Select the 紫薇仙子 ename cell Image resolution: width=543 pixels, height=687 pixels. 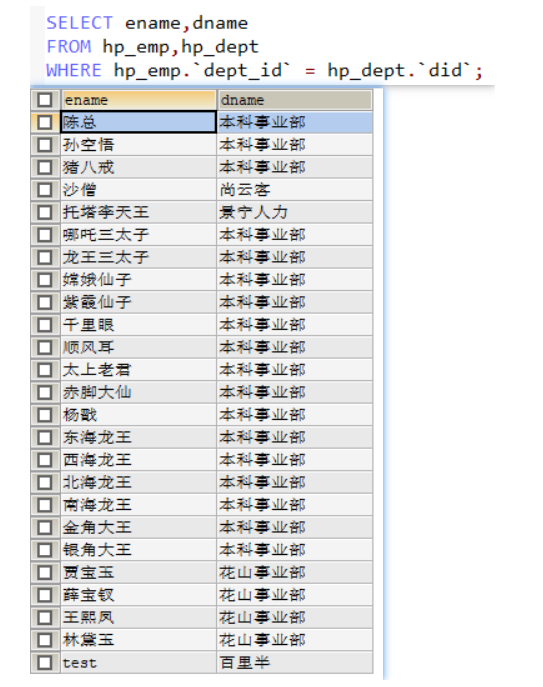[x=138, y=302]
